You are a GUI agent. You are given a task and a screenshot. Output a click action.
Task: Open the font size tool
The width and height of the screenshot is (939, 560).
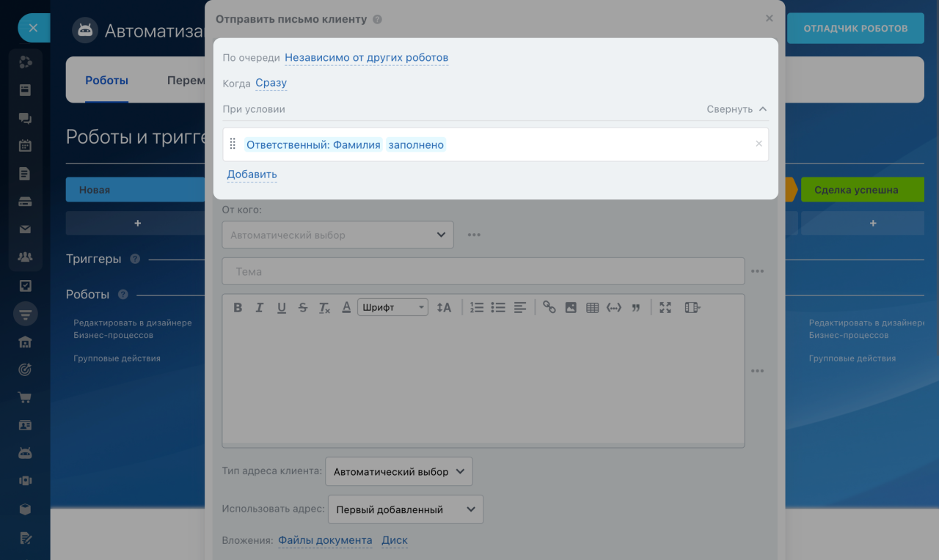tap(444, 308)
